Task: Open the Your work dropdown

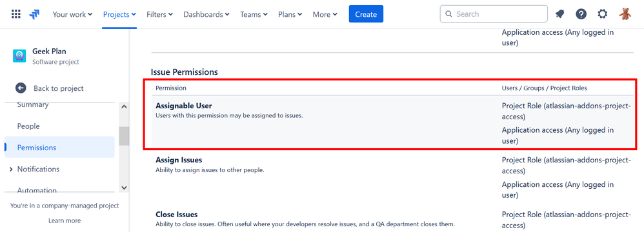Action: [x=72, y=14]
